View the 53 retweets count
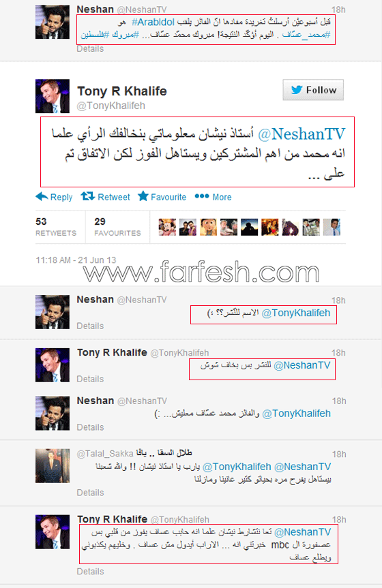Screen dimensions: 382x588 [56, 227]
